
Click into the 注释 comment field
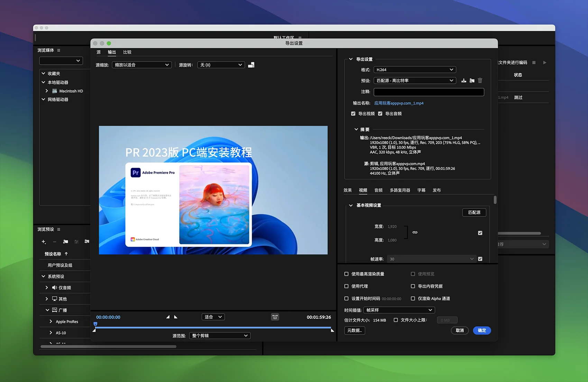click(x=429, y=92)
